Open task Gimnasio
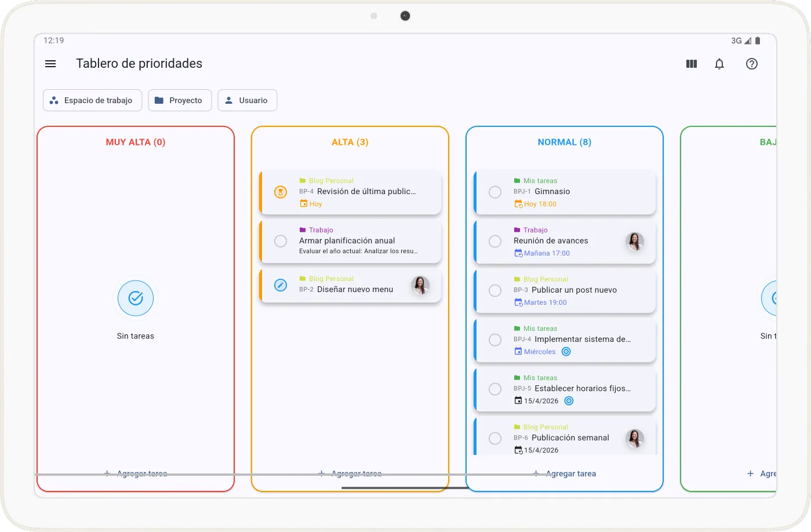 click(x=565, y=192)
